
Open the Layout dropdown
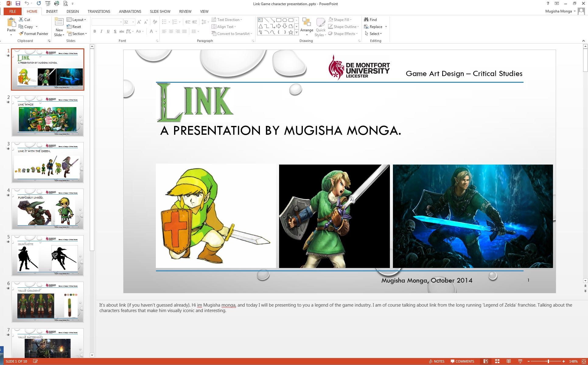tap(76, 19)
